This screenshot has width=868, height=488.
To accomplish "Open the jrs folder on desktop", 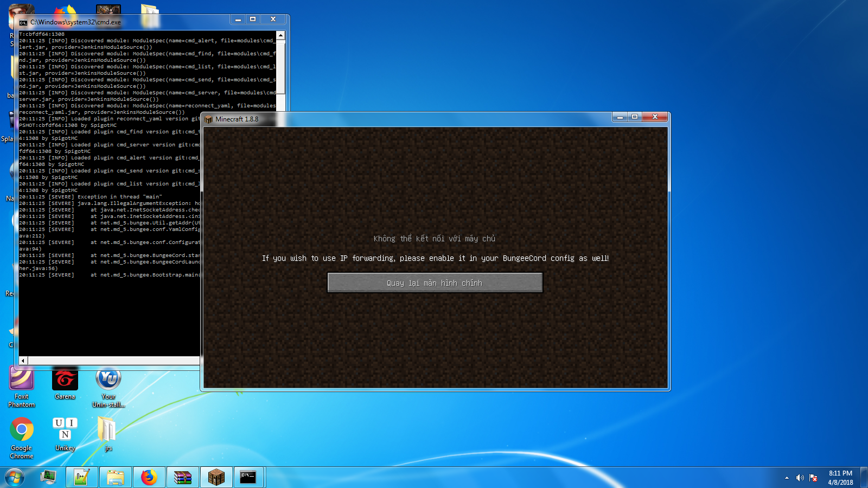I will point(107,431).
